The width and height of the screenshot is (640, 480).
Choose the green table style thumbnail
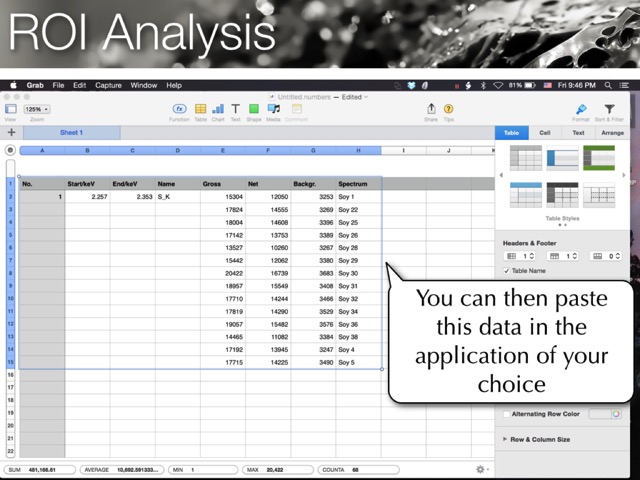click(599, 158)
